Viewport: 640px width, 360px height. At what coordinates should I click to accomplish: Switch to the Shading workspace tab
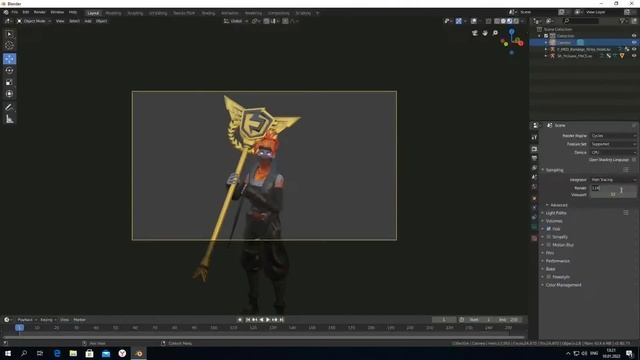(x=208, y=13)
